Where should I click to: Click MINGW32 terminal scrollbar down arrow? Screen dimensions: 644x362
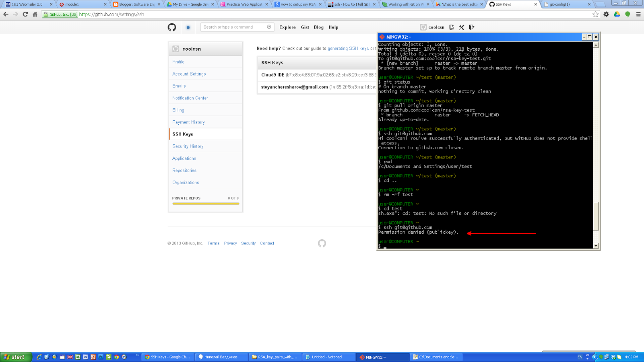pyautogui.click(x=596, y=246)
